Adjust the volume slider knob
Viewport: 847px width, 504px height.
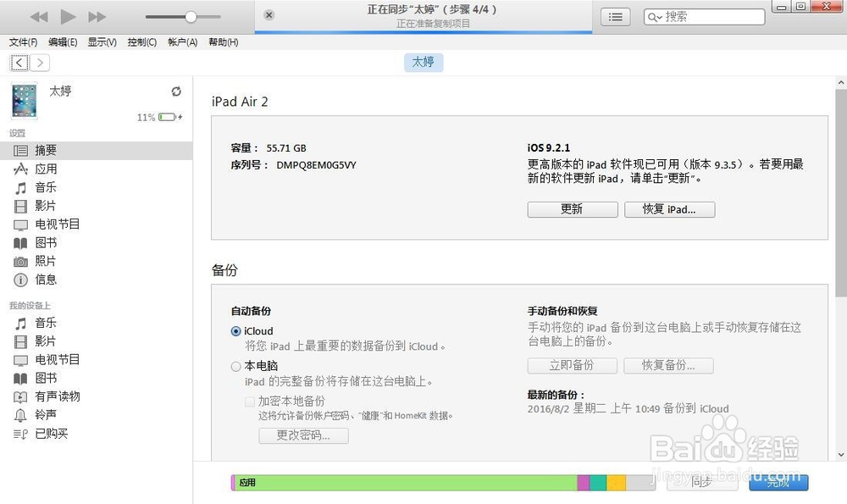pyautogui.click(x=191, y=17)
